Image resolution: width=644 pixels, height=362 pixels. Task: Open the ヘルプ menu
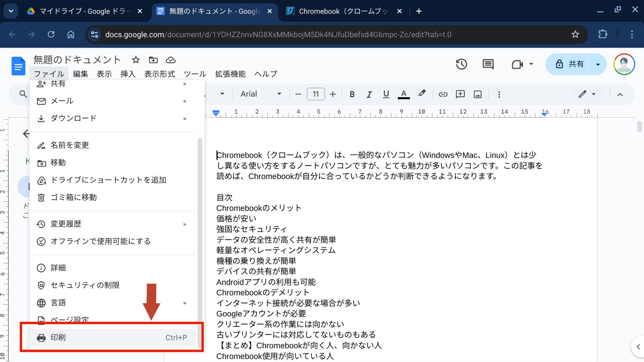point(266,74)
